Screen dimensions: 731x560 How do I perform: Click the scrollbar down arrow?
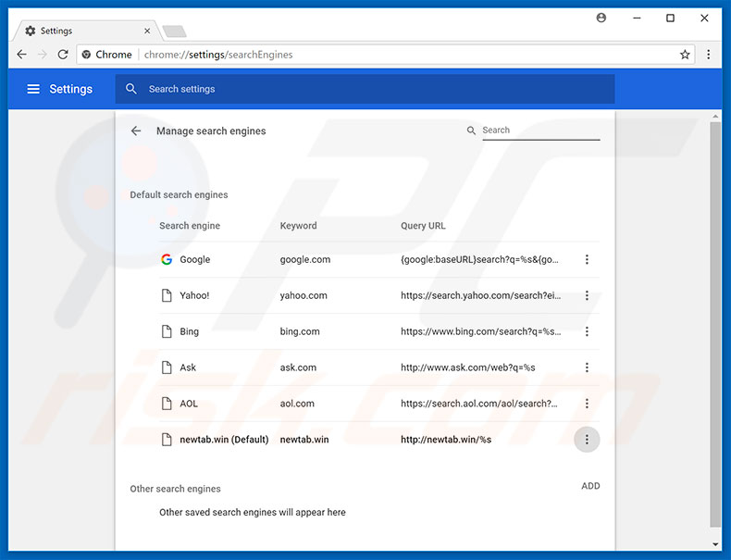pos(715,544)
